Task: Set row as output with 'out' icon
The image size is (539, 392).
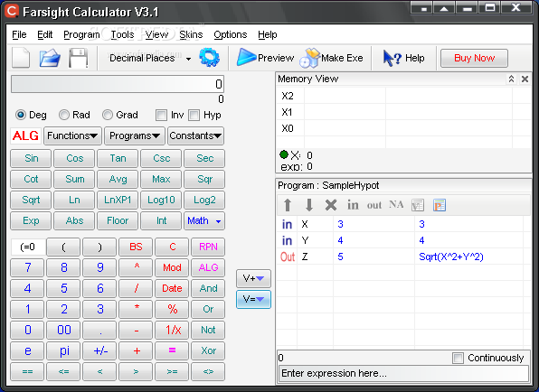Action: (374, 205)
